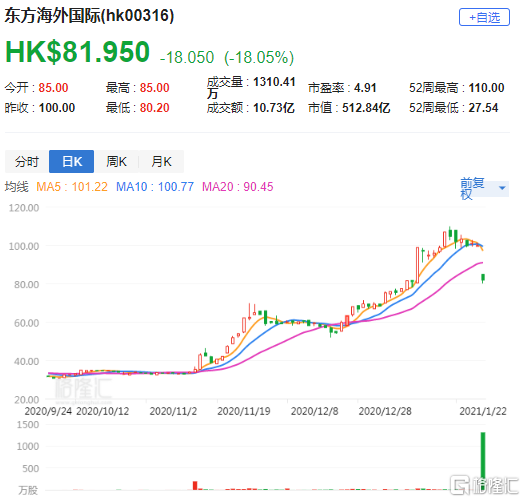525x502 pixels.
Task: Click the MA20 : 90.45 indicator label
Action: [x=238, y=187]
